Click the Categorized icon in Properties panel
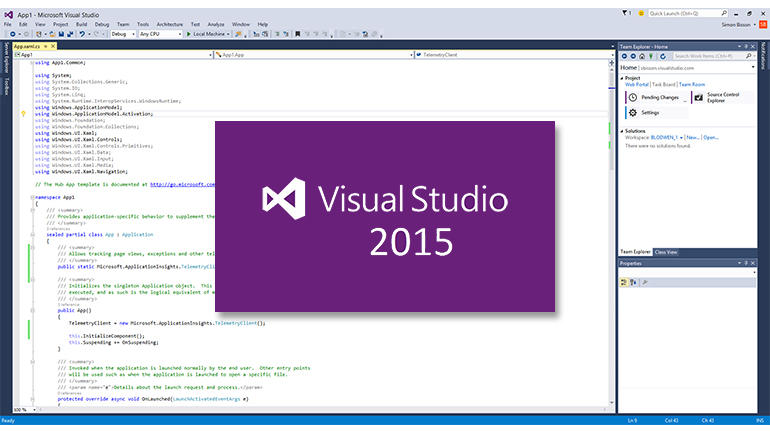The image size is (770, 433). (624, 282)
